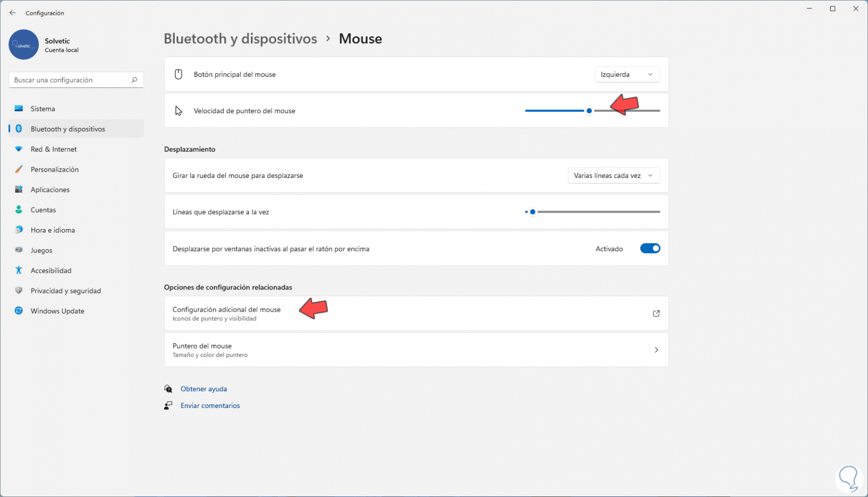Click the Accesibilidad figure icon
Screen dimensions: 868x497
click(x=19, y=270)
